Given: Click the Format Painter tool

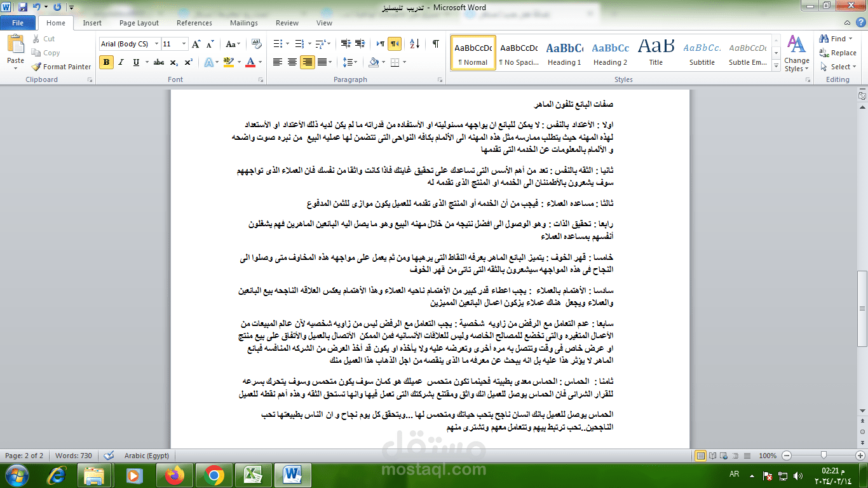Looking at the screenshot, I should pyautogui.click(x=61, y=67).
